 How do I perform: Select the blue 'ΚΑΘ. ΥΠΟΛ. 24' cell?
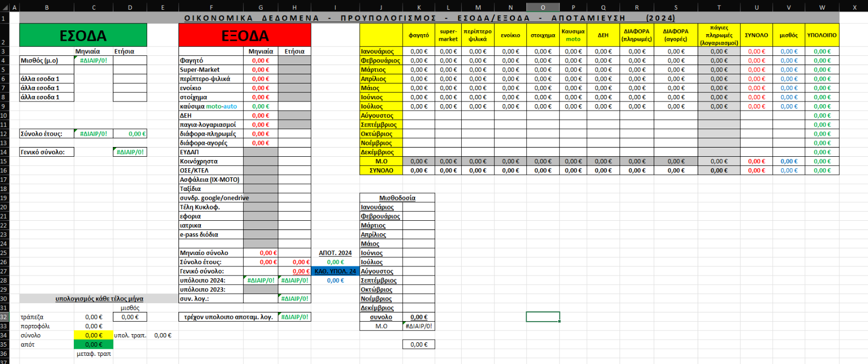click(335, 271)
